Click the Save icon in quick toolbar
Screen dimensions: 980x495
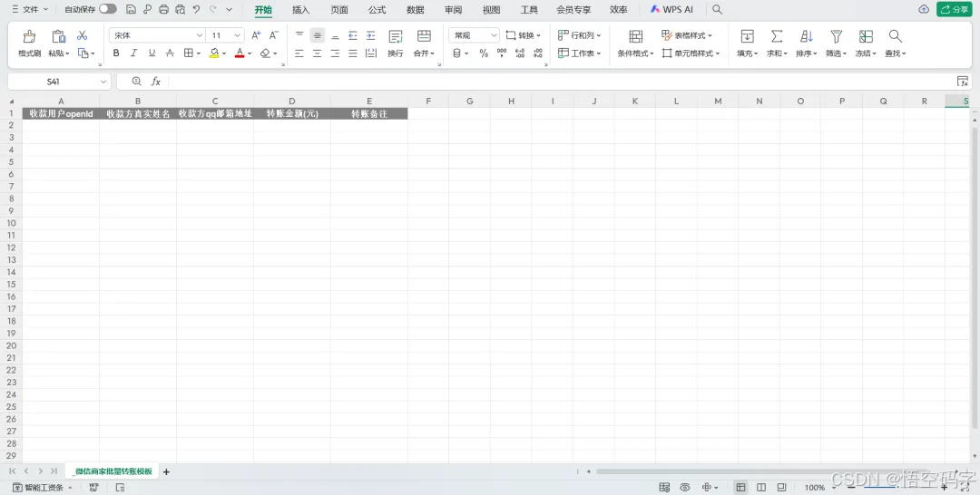point(131,9)
